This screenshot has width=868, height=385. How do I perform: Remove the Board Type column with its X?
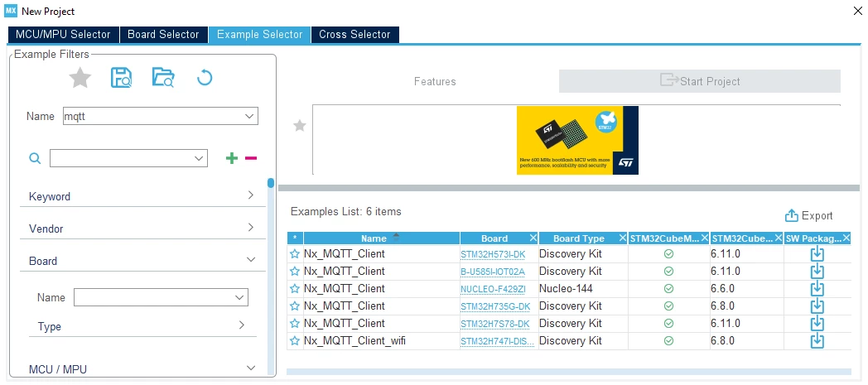coord(622,238)
